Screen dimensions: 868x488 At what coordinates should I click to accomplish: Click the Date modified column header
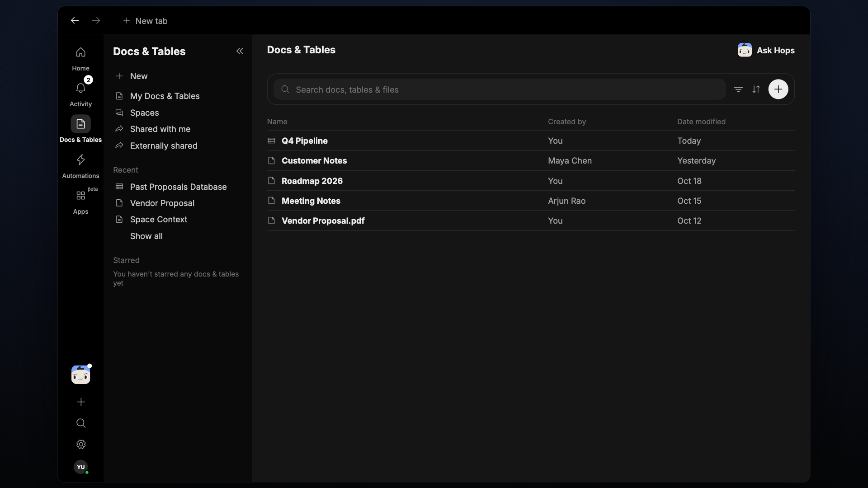(x=701, y=122)
